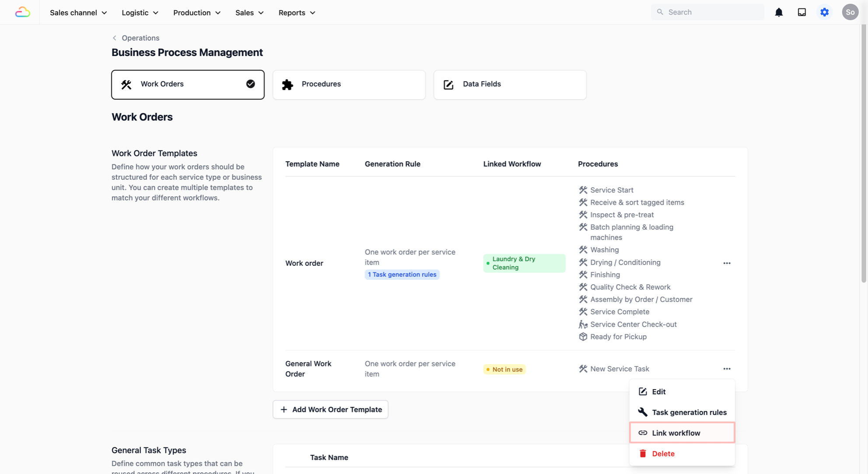Screen dimensions: 868x474
Task: Click the cloud logo icon
Action: point(22,12)
